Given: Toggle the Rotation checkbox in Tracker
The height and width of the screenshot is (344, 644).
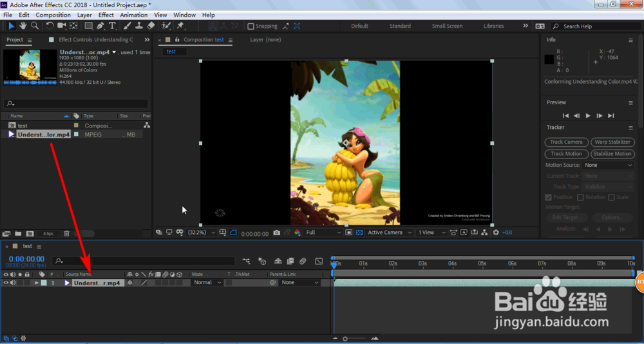Looking at the screenshot, I should pos(580,197).
